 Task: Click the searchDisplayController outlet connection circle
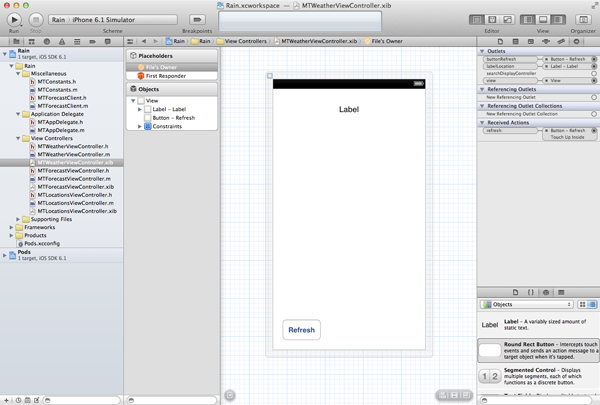[x=594, y=73]
